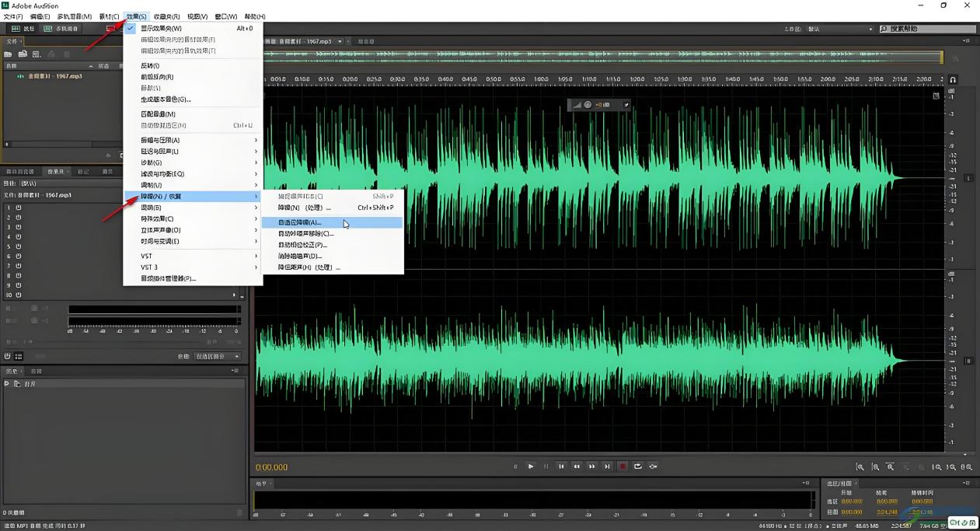
Task: Toggle Show Effects Rack (Alt+0) checked menu item
Action: coord(193,28)
